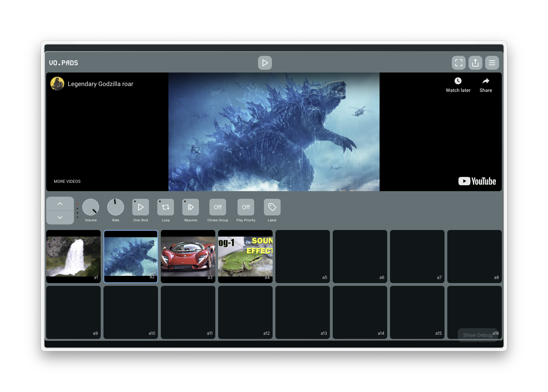Screen dimensions: 548x392
Task: Click the share/export icon in header
Action: pos(475,63)
